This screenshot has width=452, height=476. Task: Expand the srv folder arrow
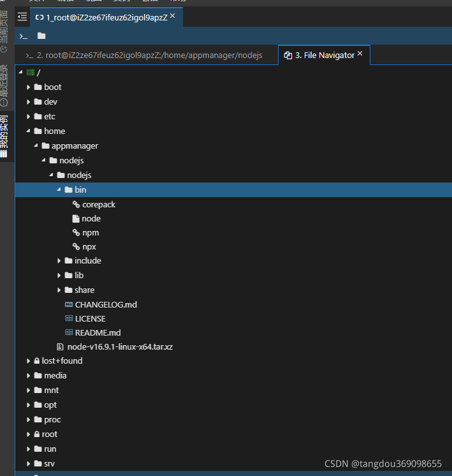[28, 463]
